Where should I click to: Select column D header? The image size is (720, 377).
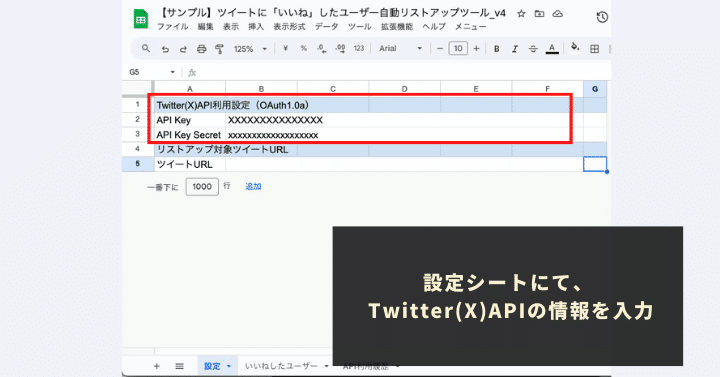[404, 88]
